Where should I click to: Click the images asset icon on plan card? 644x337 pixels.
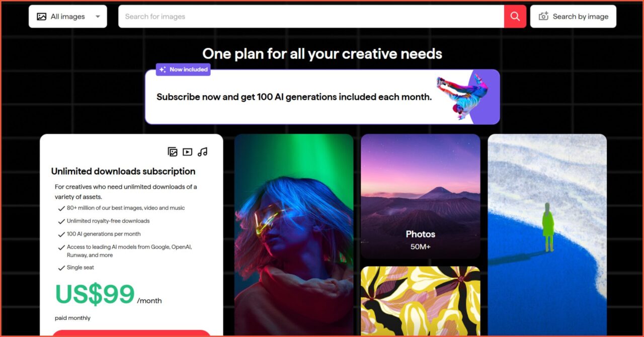173,152
